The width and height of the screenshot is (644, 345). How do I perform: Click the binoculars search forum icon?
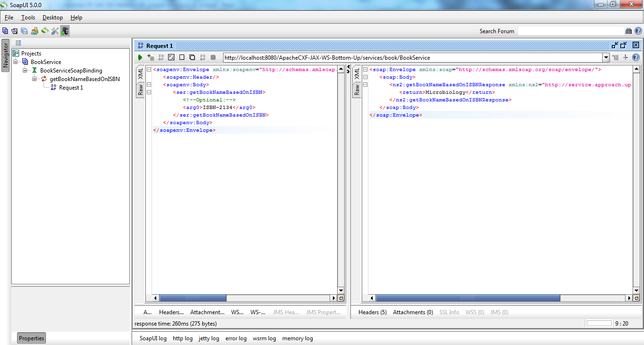point(628,31)
